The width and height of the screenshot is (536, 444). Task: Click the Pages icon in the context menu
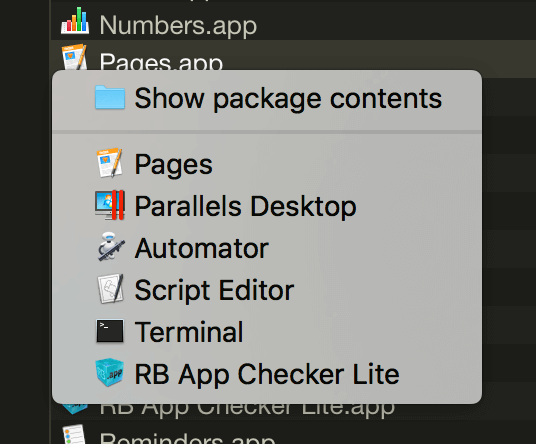pos(110,163)
